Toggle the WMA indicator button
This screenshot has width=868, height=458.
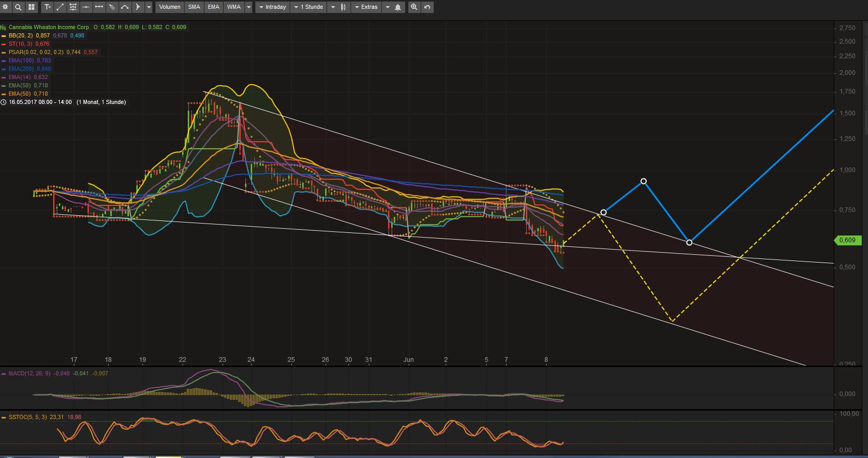tap(234, 7)
